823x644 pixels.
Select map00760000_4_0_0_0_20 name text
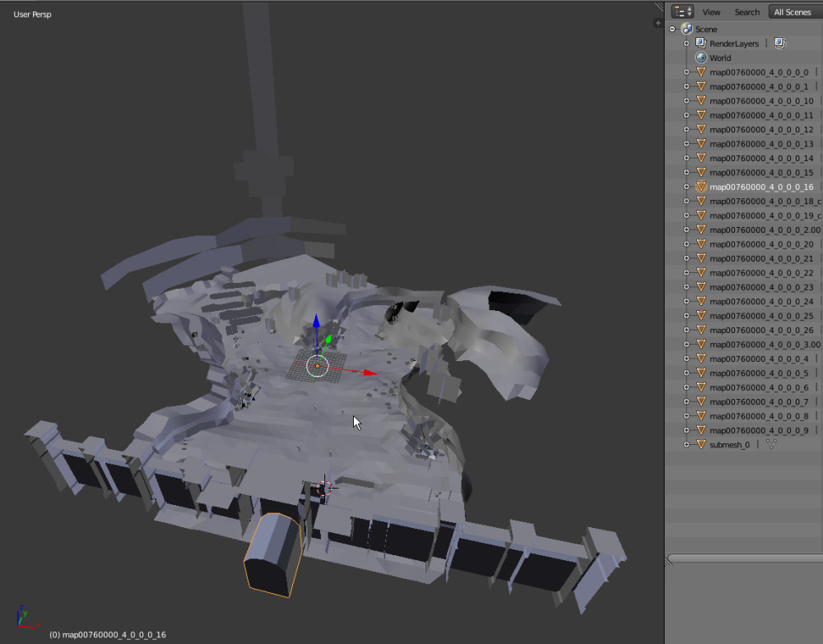pos(761,244)
